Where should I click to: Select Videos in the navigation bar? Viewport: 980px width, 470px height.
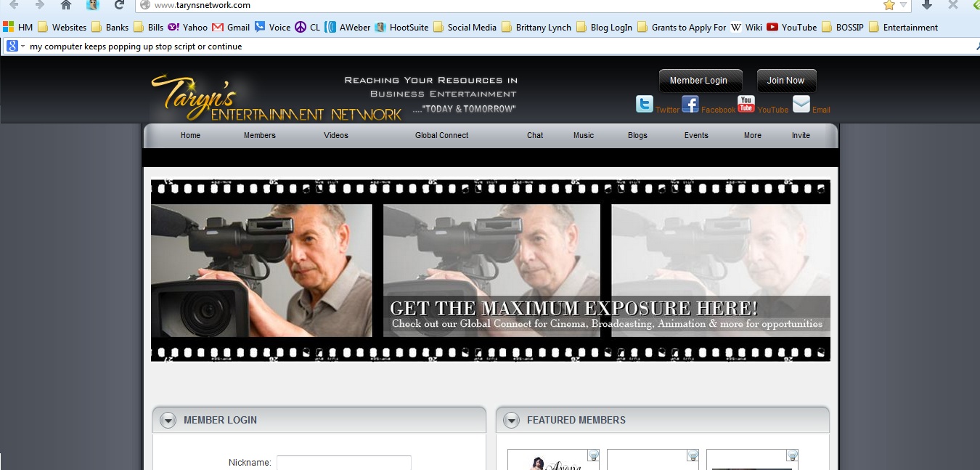pyautogui.click(x=335, y=135)
